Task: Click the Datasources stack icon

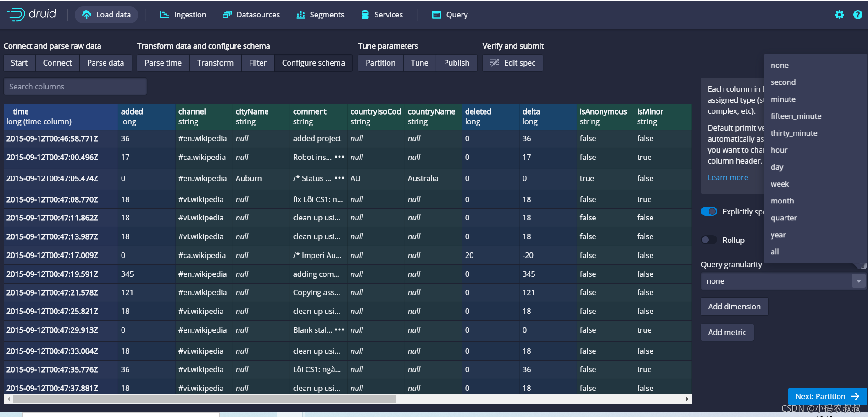Action: click(227, 15)
